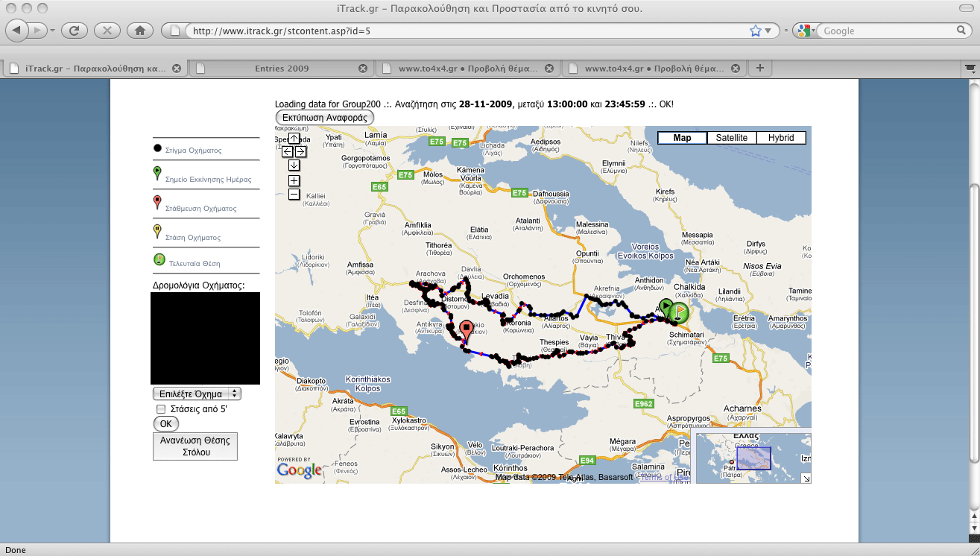
Task: Close the first www.to4x4.gr tab
Action: 549,69
